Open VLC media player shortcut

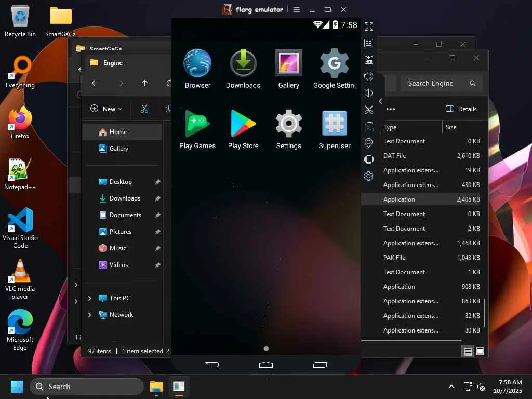tap(20, 279)
